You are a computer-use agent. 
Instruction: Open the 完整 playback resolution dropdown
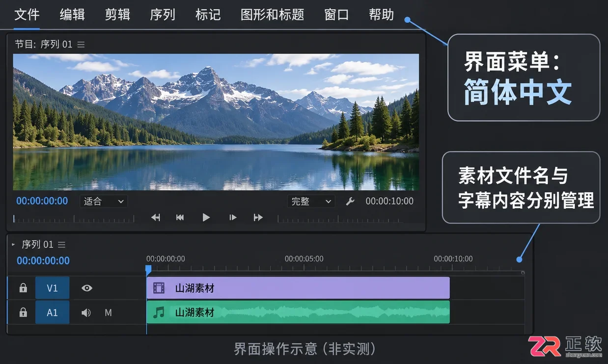coord(311,201)
